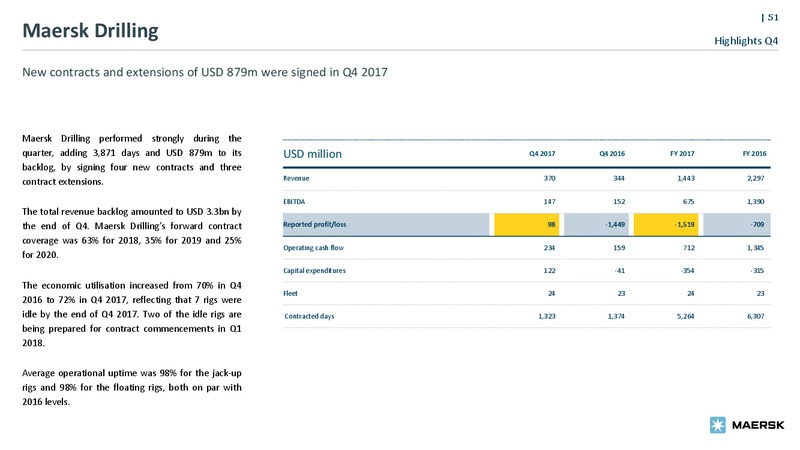Image resolution: width=800 pixels, height=450 pixels.
Task: Click the paragraph about adding 3,871 days
Action: [132, 160]
